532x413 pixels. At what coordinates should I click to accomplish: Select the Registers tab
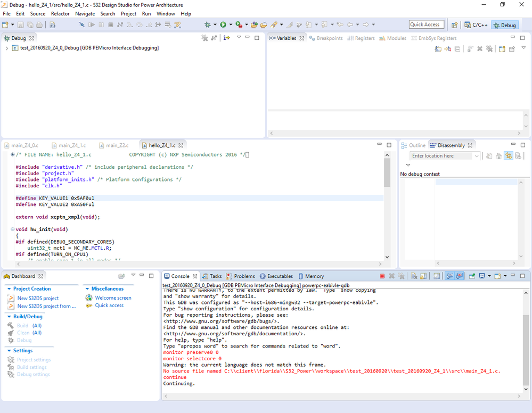(x=361, y=38)
